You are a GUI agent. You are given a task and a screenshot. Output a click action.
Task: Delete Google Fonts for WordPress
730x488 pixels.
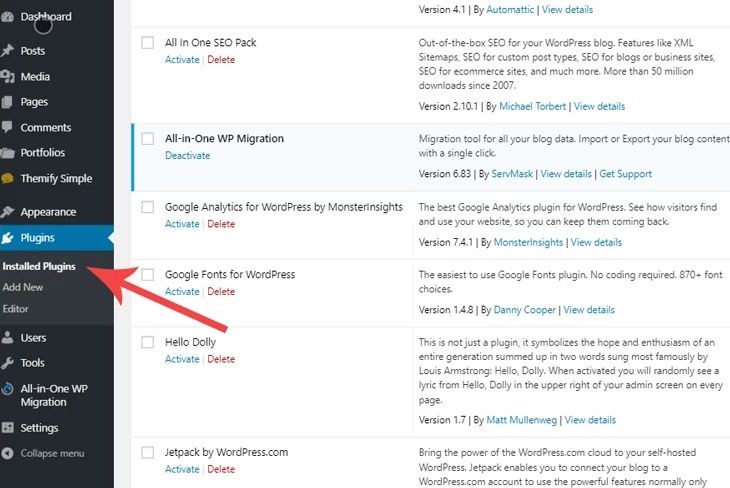tap(221, 291)
